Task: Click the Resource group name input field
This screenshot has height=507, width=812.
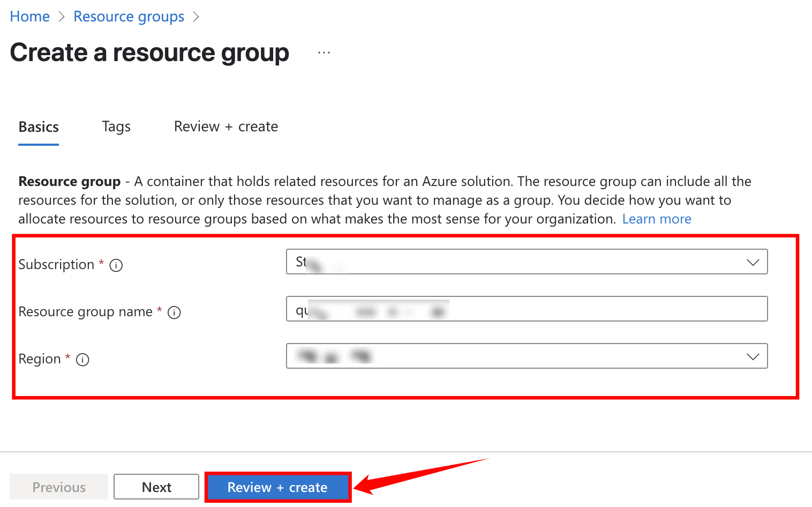Action: coord(527,309)
